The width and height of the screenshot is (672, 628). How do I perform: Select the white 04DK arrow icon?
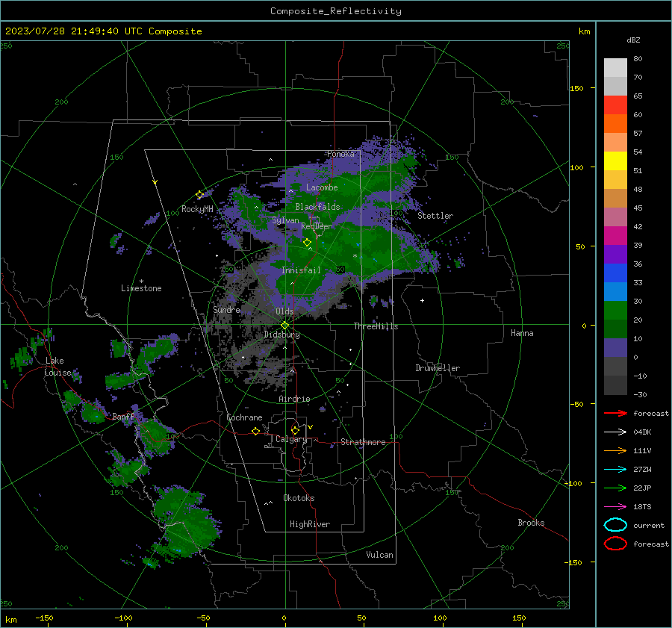pyautogui.click(x=615, y=432)
